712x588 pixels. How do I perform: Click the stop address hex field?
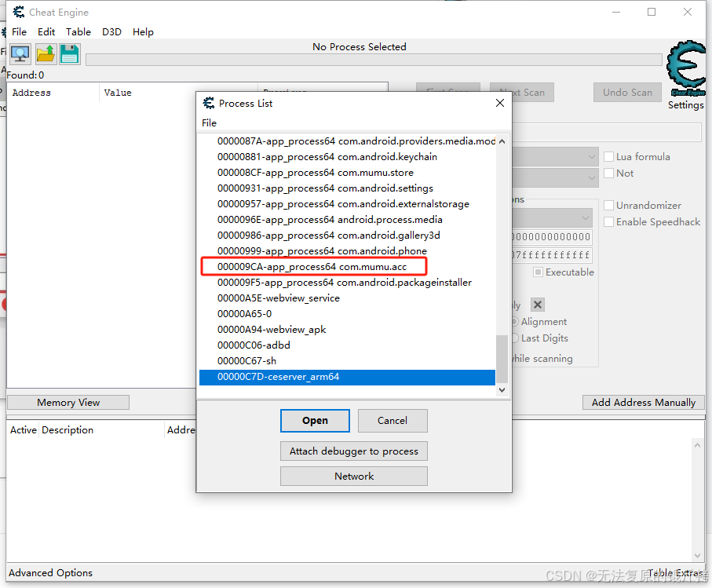(552, 255)
